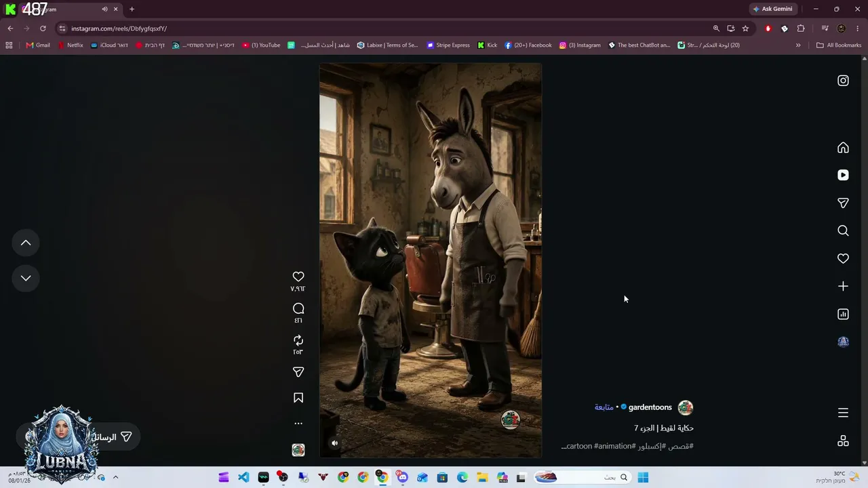
Task: Open the hamburger More menu in the sidebar
Action: (x=843, y=413)
